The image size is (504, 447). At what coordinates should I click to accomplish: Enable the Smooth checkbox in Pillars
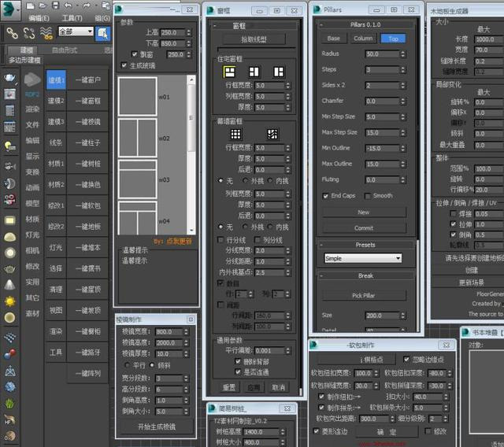(x=367, y=196)
